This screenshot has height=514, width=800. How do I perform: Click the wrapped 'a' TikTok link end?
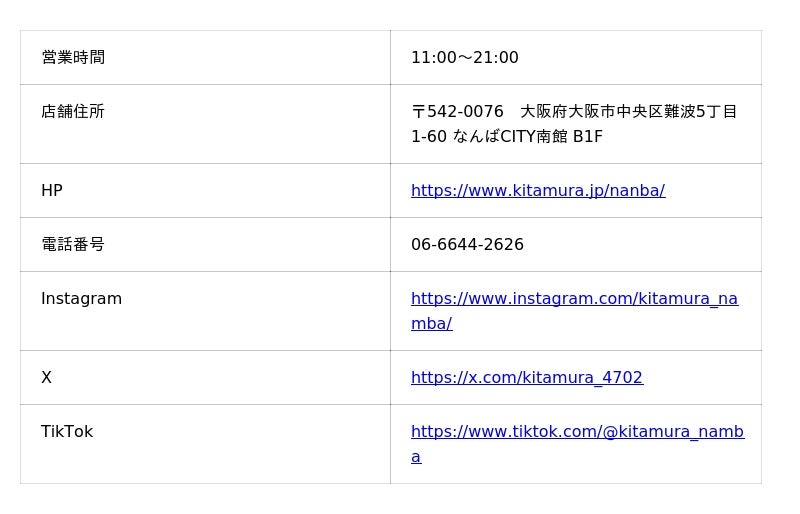point(416,457)
